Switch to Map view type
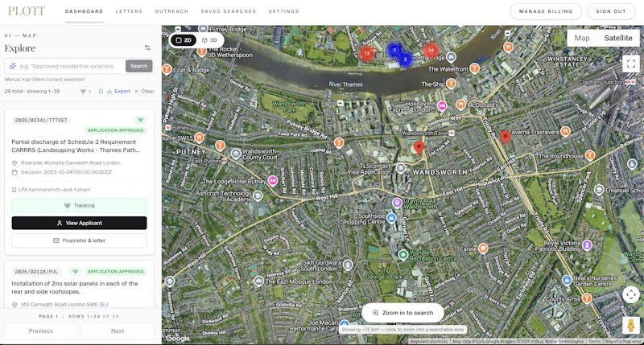Screen dimensions: 644x345 point(582,38)
